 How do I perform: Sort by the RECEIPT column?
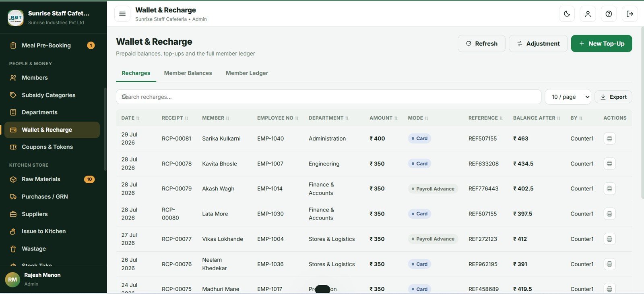175,118
